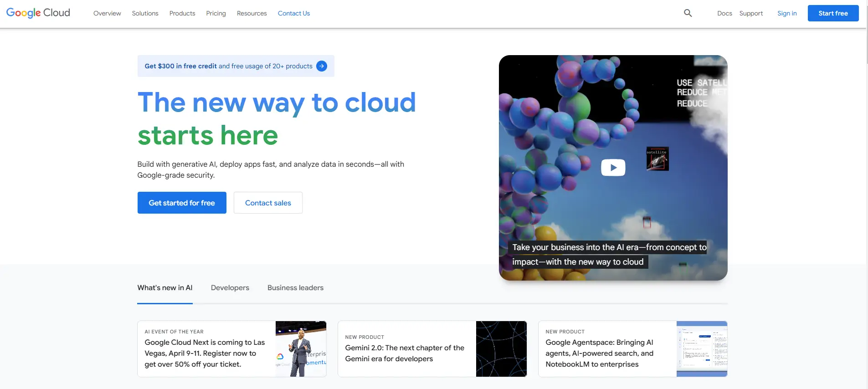This screenshot has width=868, height=389.
Task: Click the Agentspace screenshot thumbnail
Action: [x=702, y=349]
